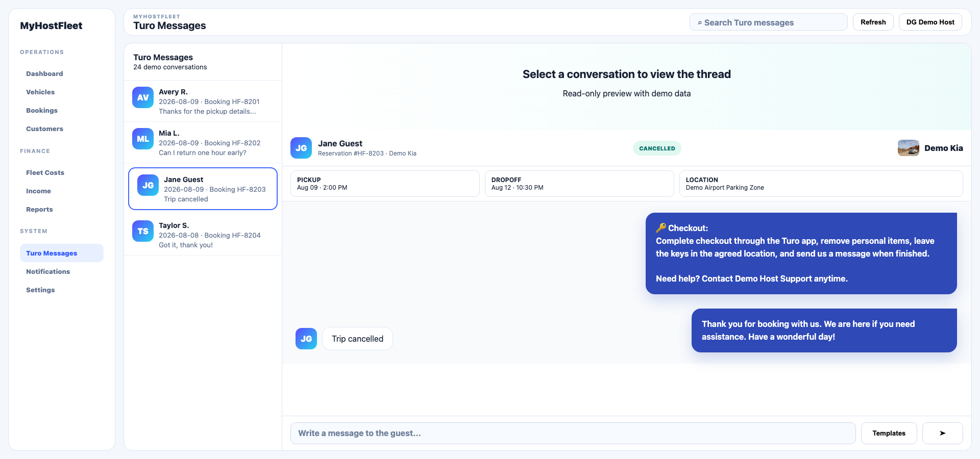Click the 24 demo conversations label
This screenshot has height=459, width=980.
click(x=170, y=67)
